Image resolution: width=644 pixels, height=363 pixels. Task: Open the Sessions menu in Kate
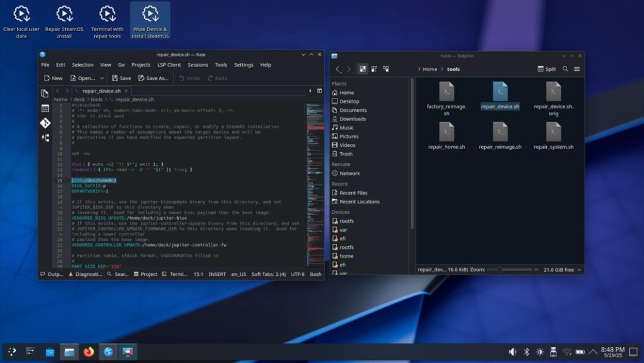click(x=197, y=65)
